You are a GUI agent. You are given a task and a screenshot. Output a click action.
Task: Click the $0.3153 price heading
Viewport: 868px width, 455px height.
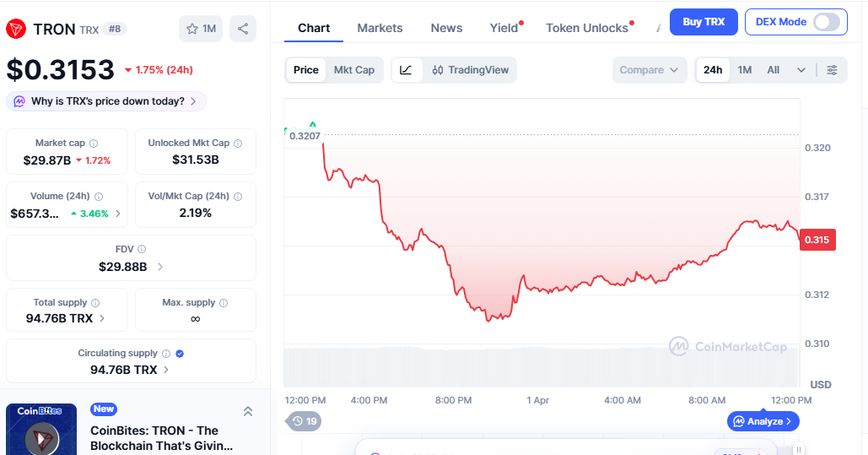61,70
